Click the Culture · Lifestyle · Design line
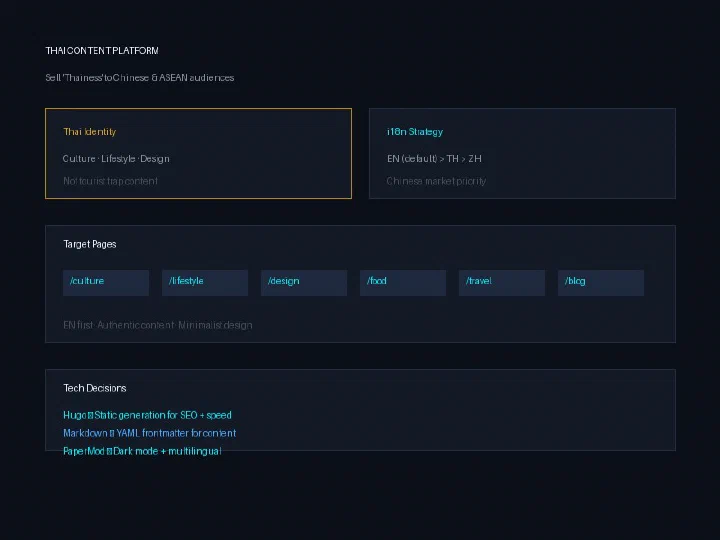 pos(116,158)
